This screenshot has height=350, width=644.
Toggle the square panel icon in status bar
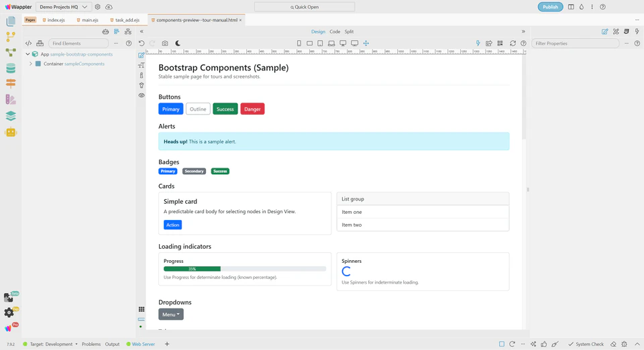(x=502, y=344)
